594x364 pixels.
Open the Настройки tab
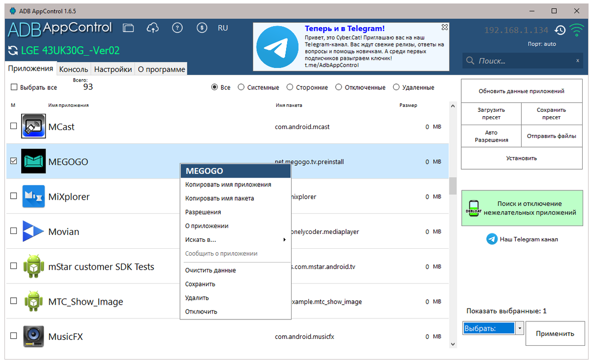113,69
